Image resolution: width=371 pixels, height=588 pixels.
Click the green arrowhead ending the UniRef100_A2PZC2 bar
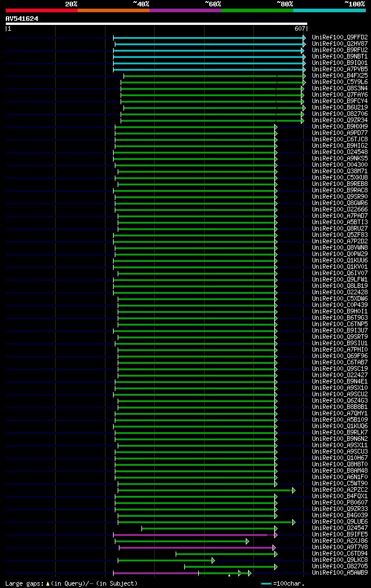294,491
